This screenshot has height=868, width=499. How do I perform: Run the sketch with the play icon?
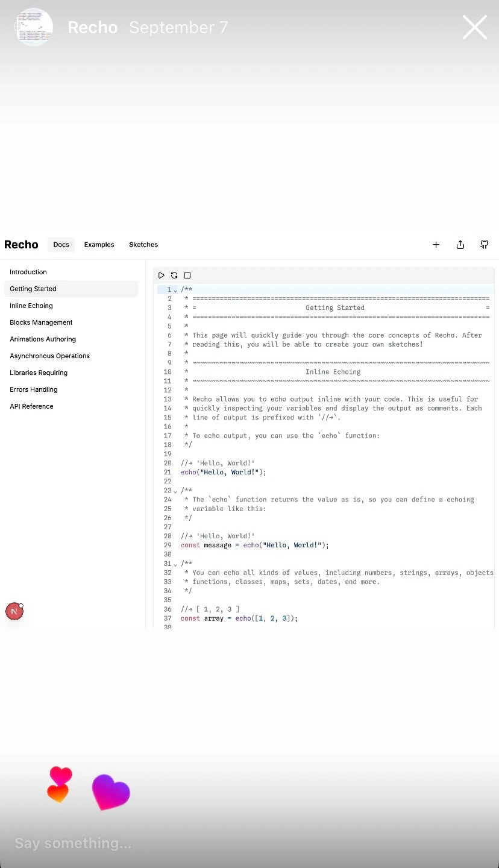(162, 275)
